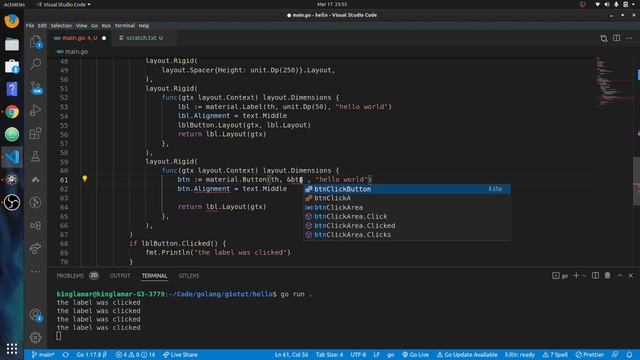This screenshot has width=640, height=360.
Task: Open Accounts icon in activity bar
Action: pos(36,315)
